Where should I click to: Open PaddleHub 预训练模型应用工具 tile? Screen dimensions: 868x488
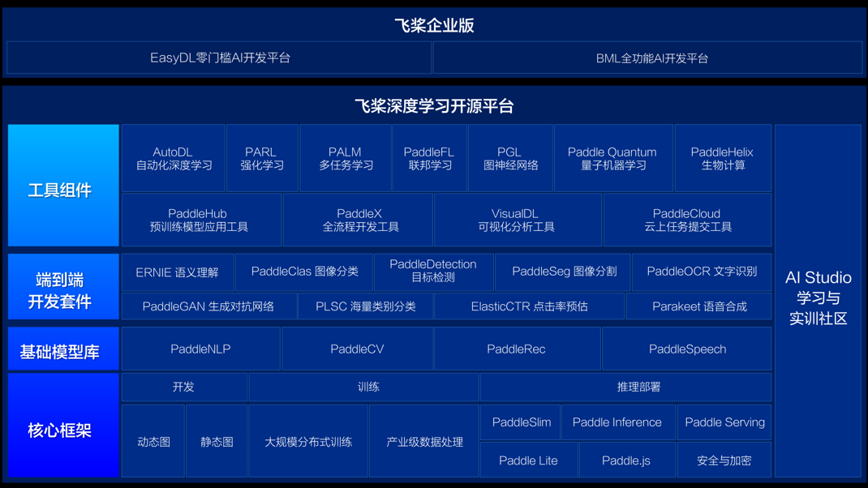[x=201, y=220]
